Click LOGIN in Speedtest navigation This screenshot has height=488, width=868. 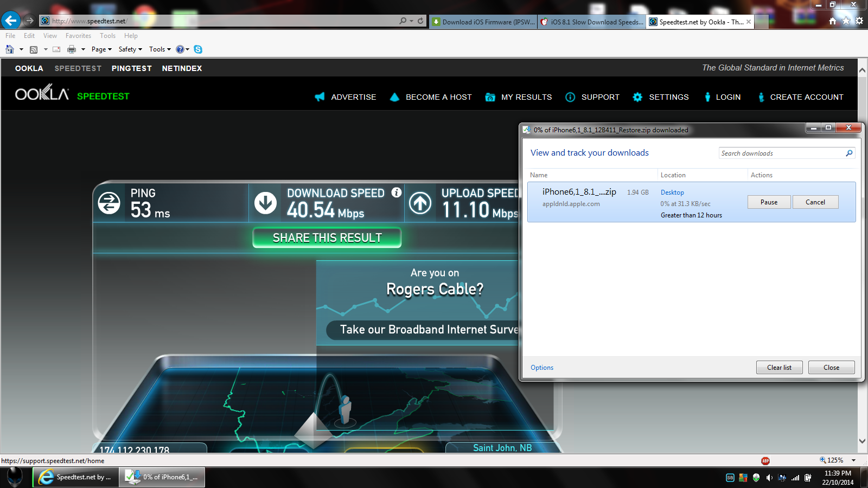(x=722, y=97)
